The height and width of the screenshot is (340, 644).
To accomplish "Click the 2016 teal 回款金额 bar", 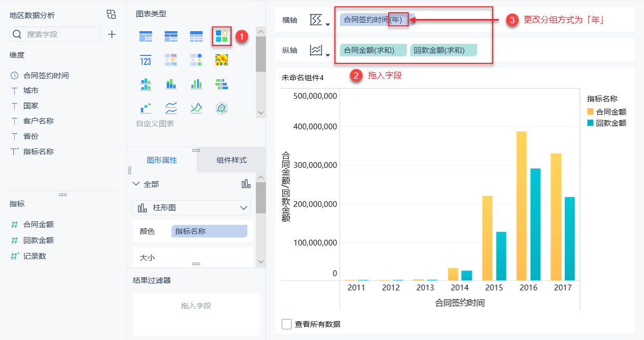I will (x=535, y=224).
